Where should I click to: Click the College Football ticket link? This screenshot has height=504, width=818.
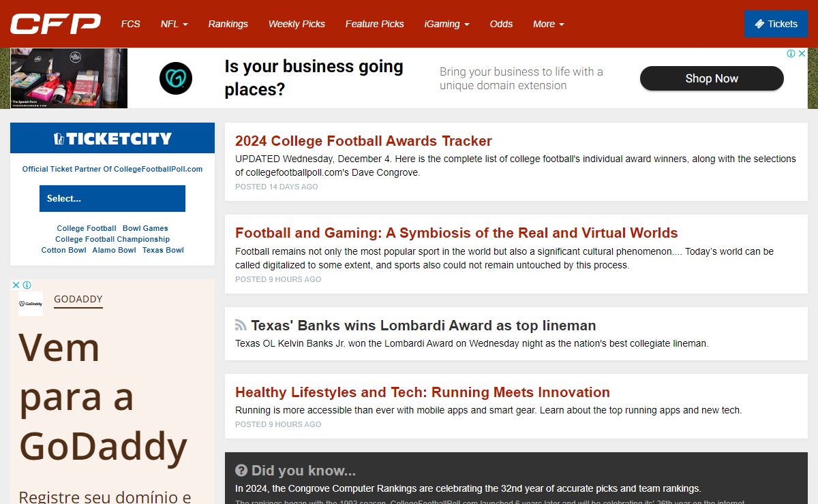(x=87, y=228)
